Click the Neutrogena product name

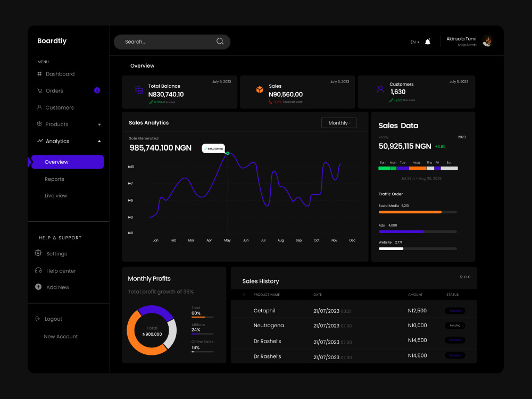point(268,326)
